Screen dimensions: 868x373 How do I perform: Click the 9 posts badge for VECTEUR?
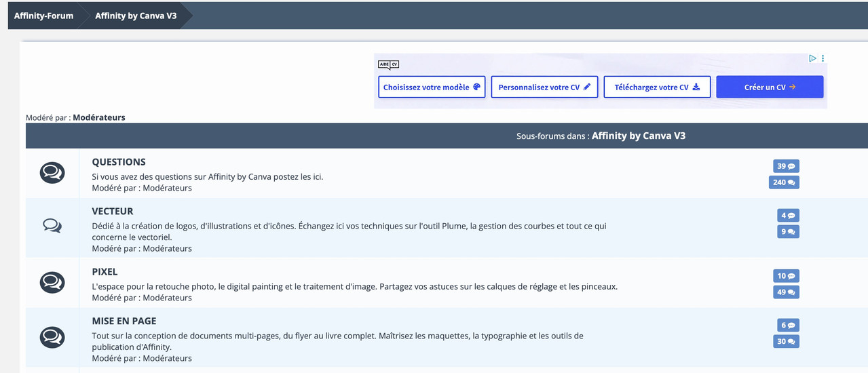pyautogui.click(x=788, y=232)
